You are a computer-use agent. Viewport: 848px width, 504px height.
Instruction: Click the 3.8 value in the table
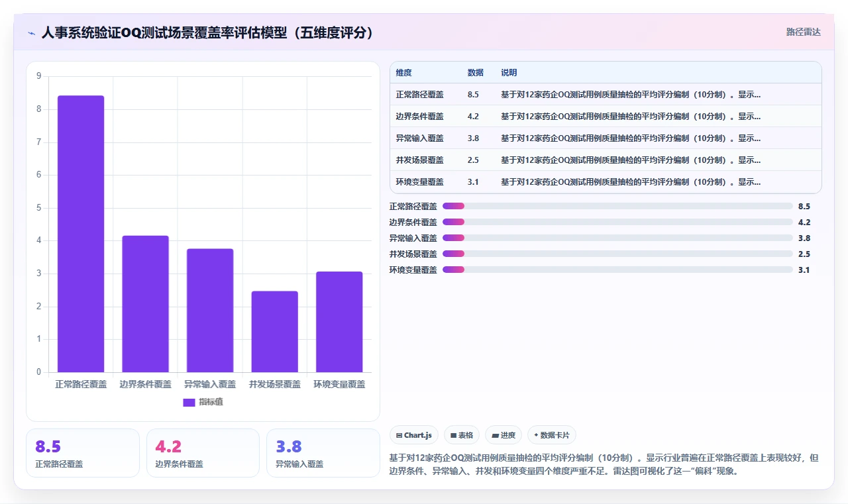[473, 138]
